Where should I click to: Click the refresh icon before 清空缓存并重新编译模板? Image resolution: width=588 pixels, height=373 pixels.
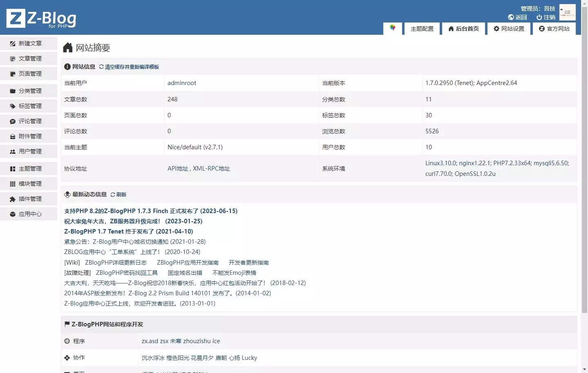101,67
